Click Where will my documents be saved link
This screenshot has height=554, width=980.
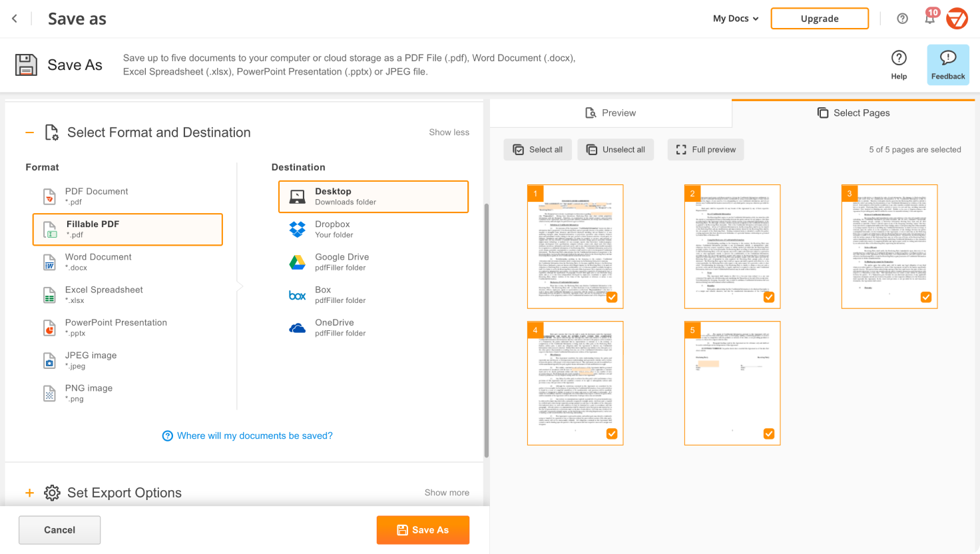coord(248,435)
